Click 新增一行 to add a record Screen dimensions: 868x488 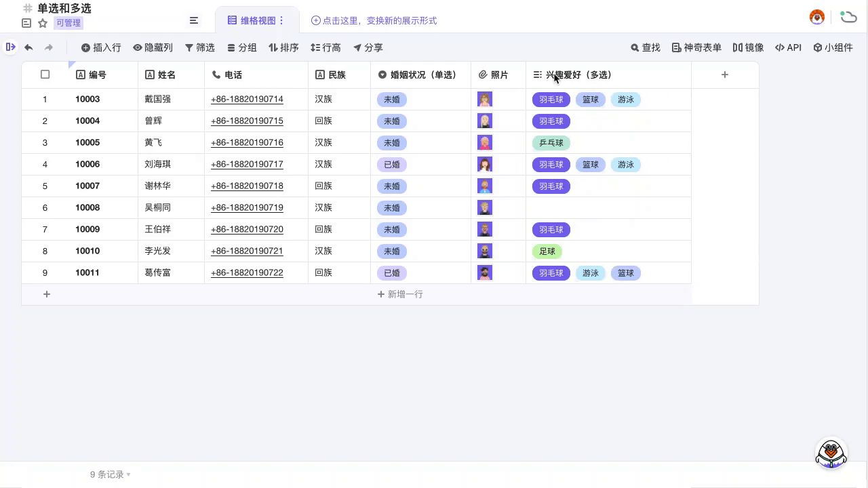click(x=400, y=294)
